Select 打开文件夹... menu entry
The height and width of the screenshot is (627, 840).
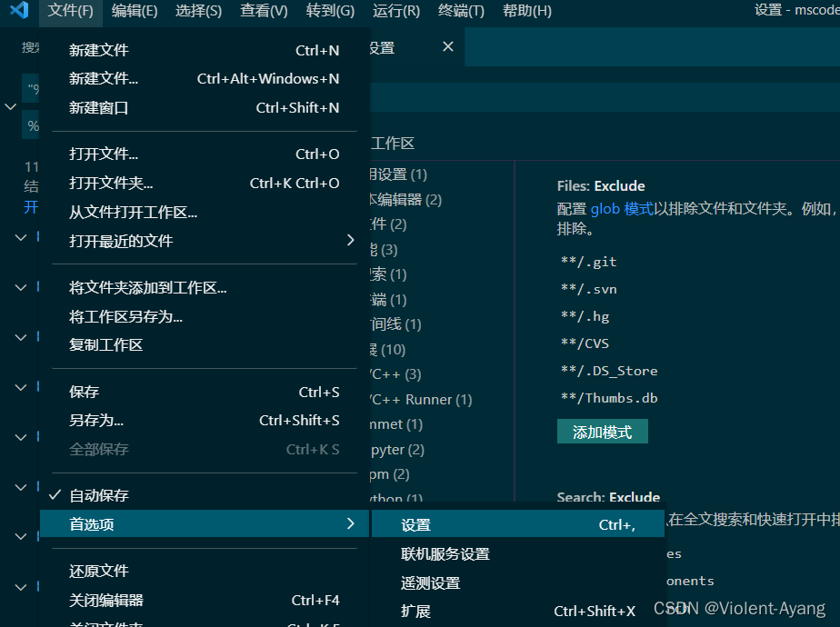[205, 184]
